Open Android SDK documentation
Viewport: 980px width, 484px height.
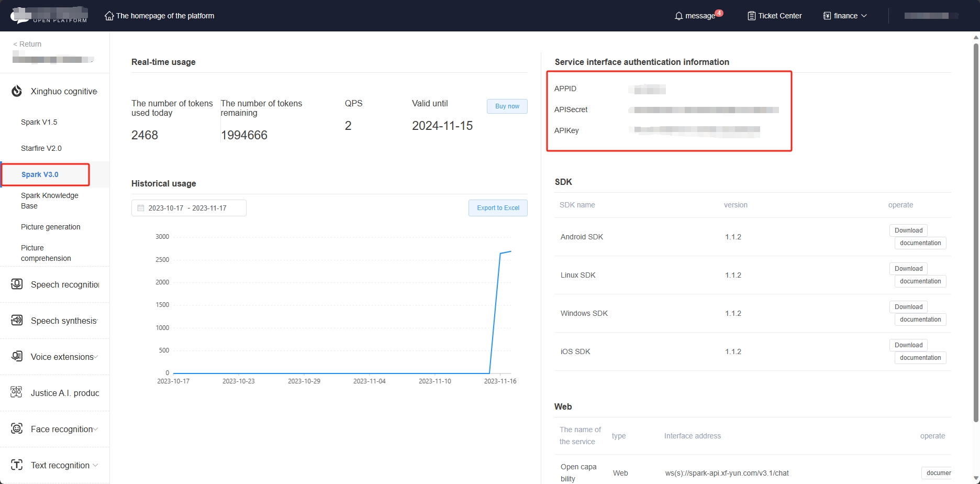[920, 243]
